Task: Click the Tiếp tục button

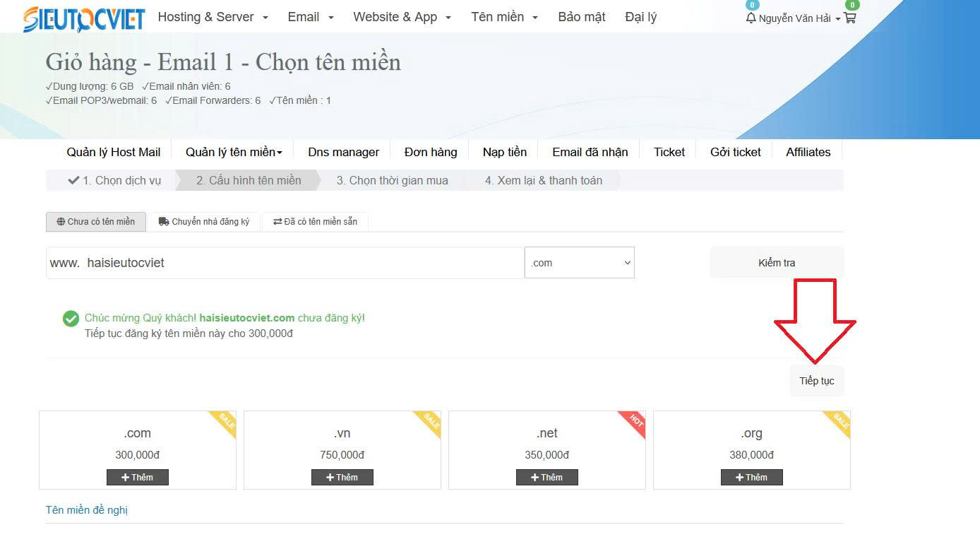Action: point(817,381)
